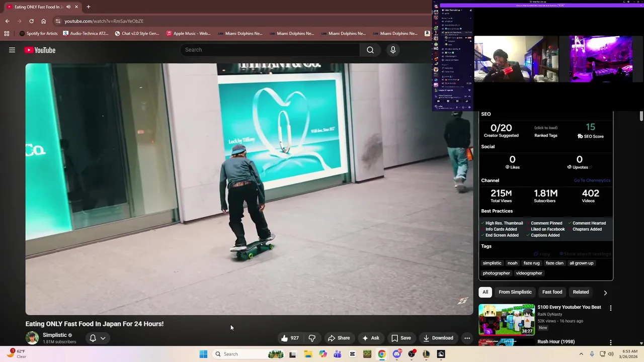Go back with the browser back arrow

pos(7,21)
